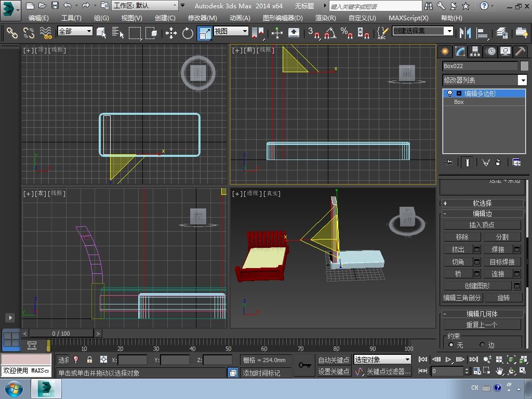Screen dimensions: 532x399
Task: Select the 边 constraint radio button
Action: tap(482, 345)
